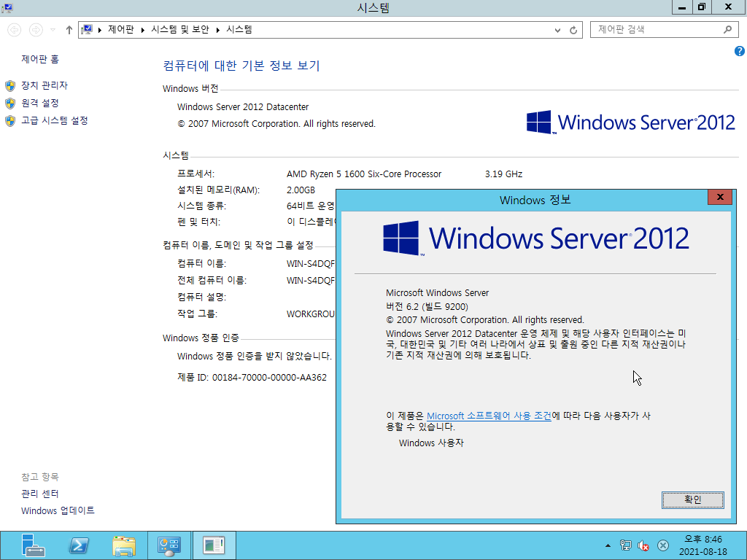
Task: Click the back navigation arrow
Action: point(15,30)
